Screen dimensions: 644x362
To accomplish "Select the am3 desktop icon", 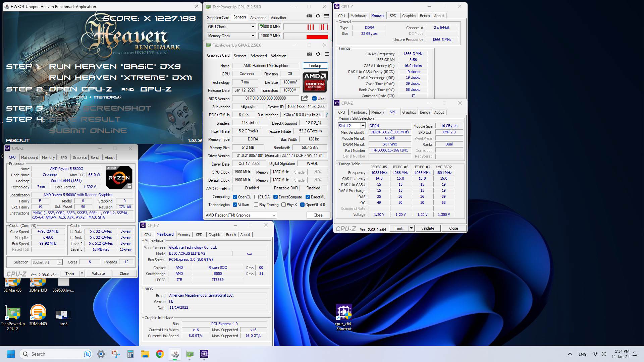I will (63, 317).
